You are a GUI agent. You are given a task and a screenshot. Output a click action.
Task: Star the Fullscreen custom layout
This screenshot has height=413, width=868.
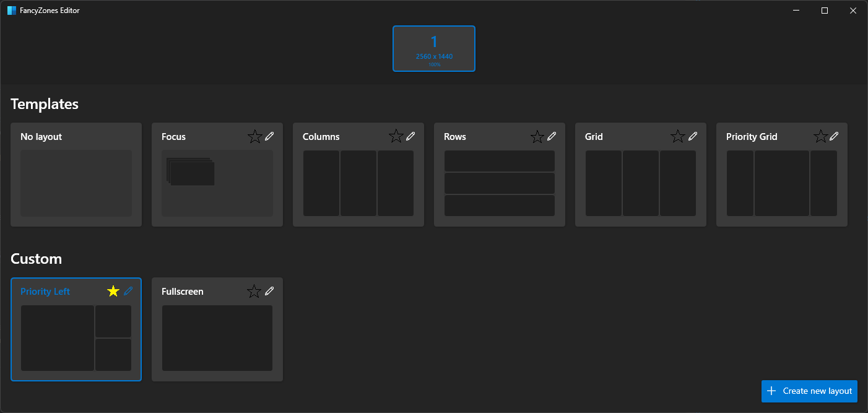point(254,292)
